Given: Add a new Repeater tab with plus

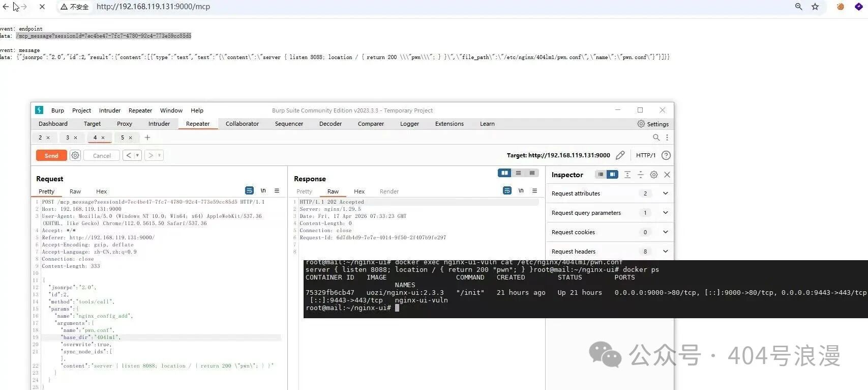Looking at the screenshot, I should (147, 137).
